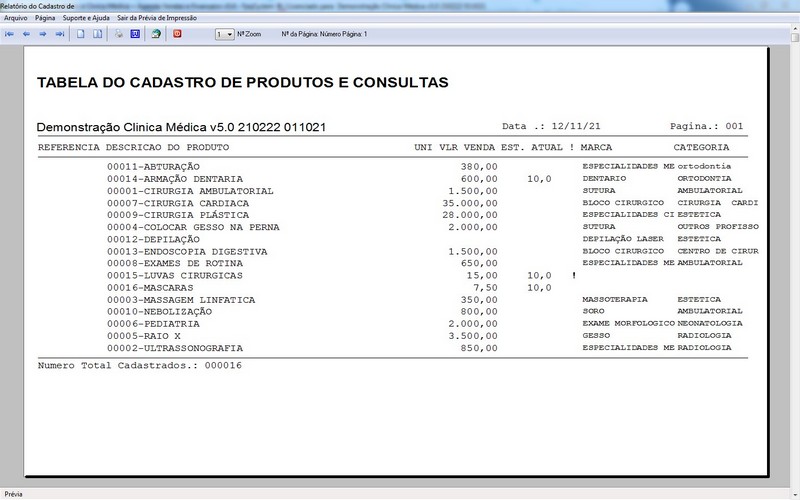Click the 00016-MASCARAS text

(150, 288)
